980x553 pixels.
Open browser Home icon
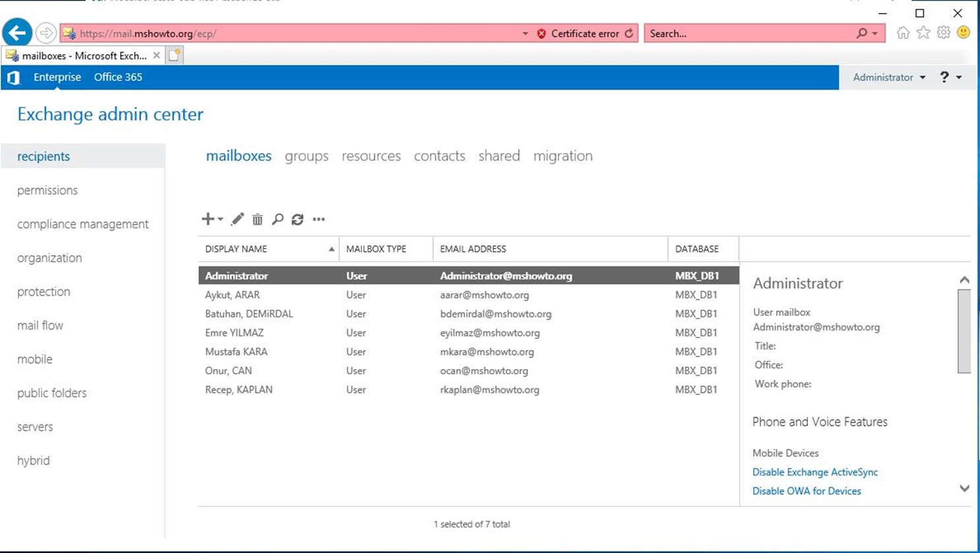tap(903, 33)
